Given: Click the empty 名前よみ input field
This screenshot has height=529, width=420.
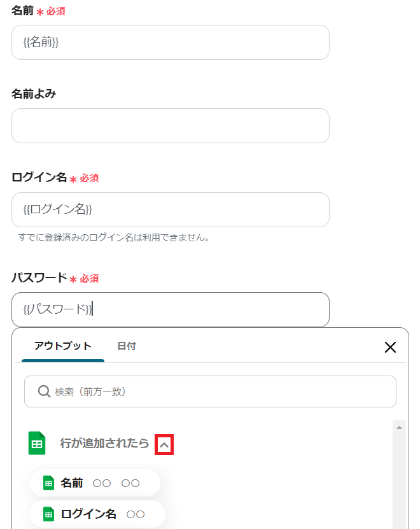Looking at the screenshot, I should click(x=171, y=125).
